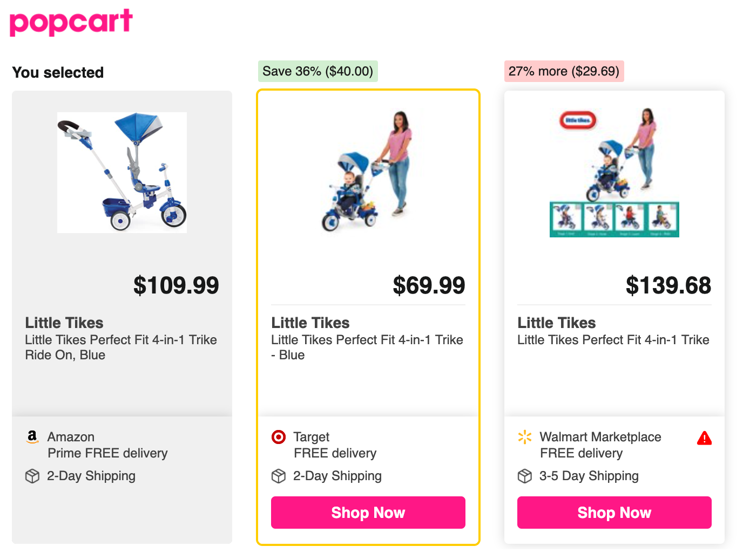743x560 pixels.
Task: Click the Amazon 2-Day Shipping box icon
Action: click(32, 476)
